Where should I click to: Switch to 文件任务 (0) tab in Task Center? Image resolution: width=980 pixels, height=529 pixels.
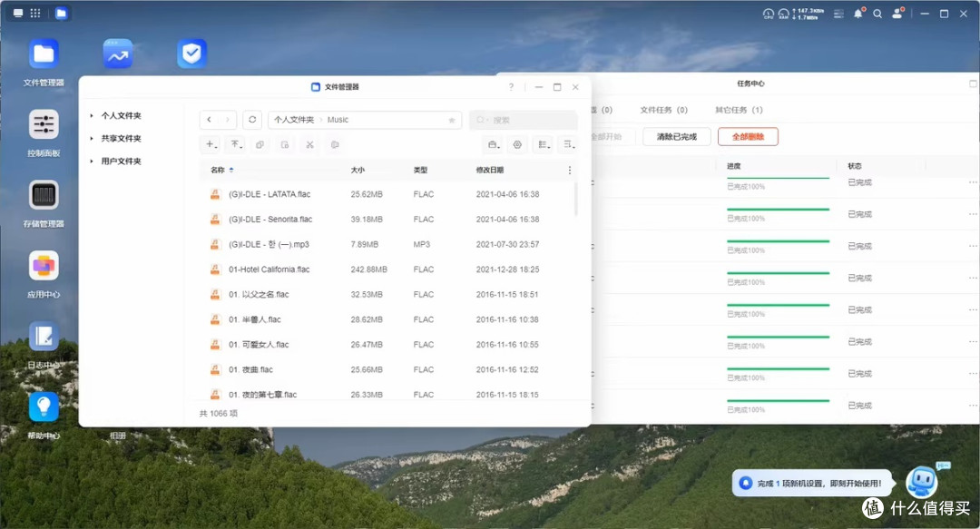(x=663, y=110)
